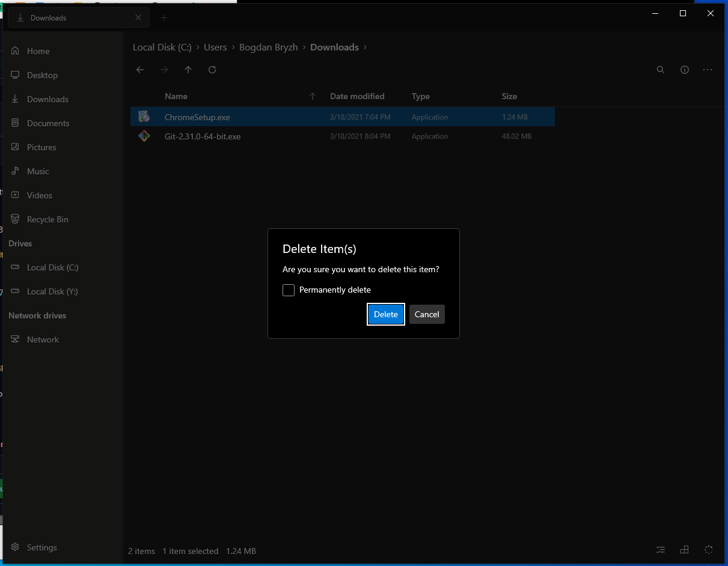Expand chevron after Users breadcrumb

233,47
